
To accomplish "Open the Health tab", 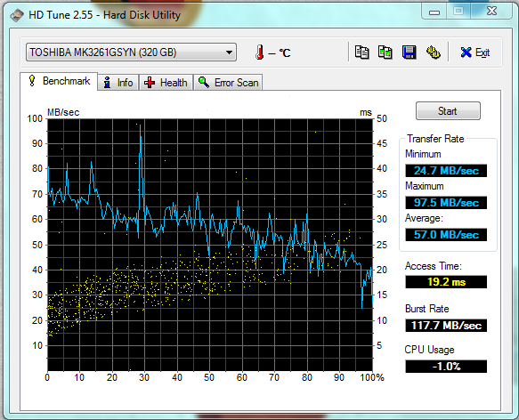I will (x=166, y=82).
